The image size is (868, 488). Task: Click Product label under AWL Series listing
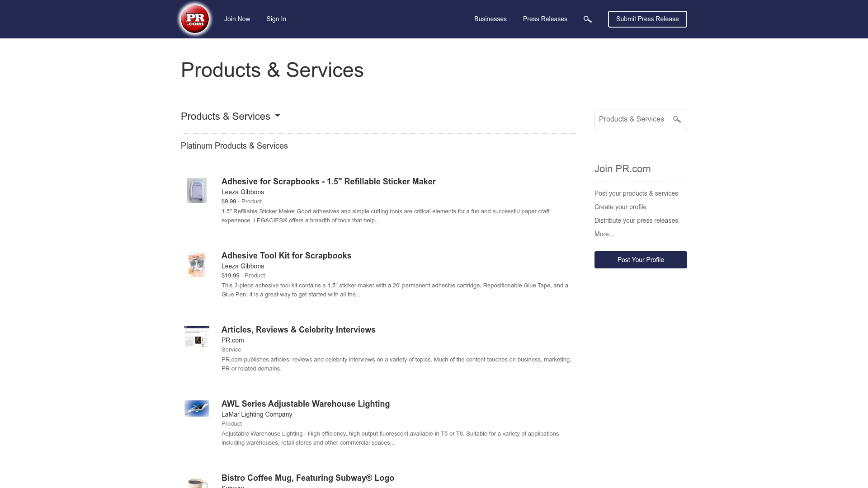pos(231,424)
